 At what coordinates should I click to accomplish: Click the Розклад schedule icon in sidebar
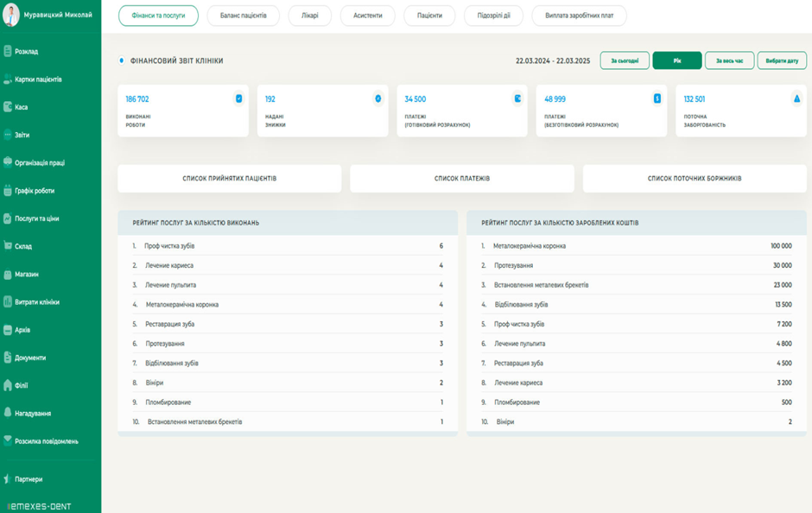pyautogui.click(x=8, y=52)
